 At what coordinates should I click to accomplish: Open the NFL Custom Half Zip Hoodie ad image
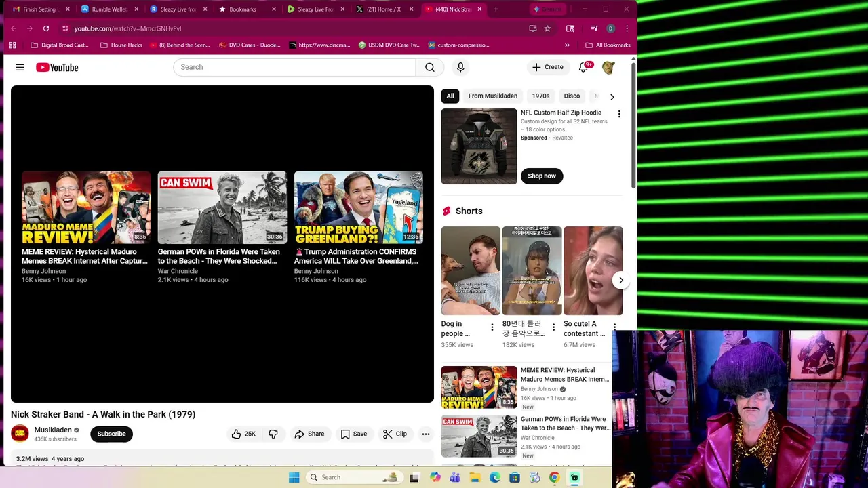pos(479,146)
